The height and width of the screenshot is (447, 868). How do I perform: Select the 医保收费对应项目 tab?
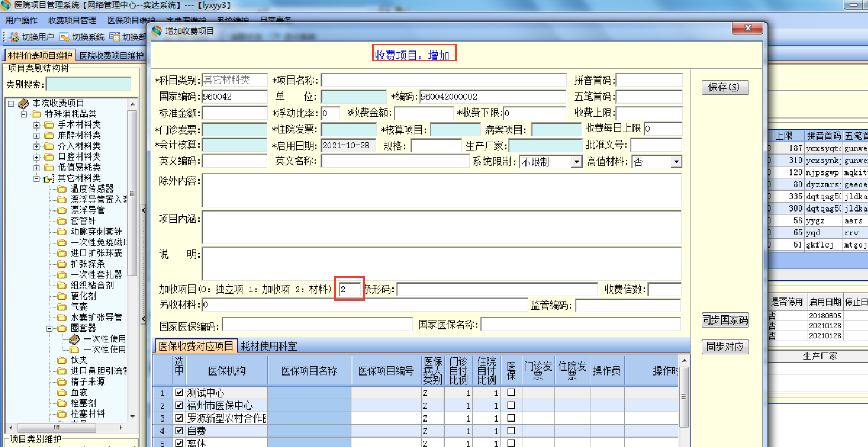click(x=196, y=346)
